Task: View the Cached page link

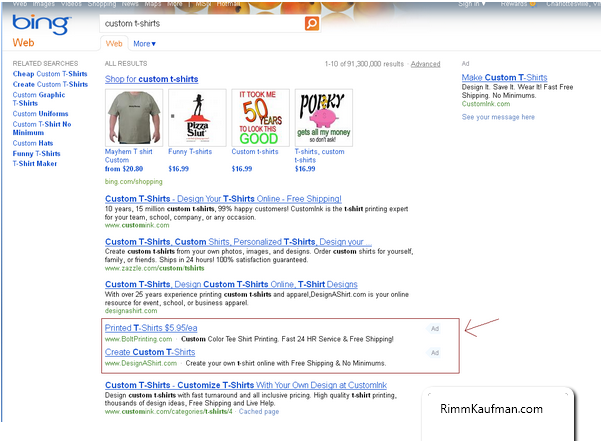Action: (x=259, y=412)
